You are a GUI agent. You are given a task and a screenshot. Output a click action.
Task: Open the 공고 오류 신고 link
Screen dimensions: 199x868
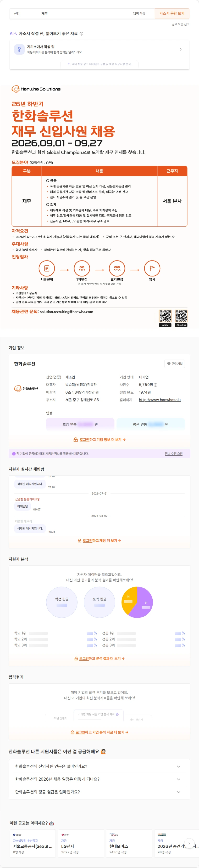pos(180,24)
